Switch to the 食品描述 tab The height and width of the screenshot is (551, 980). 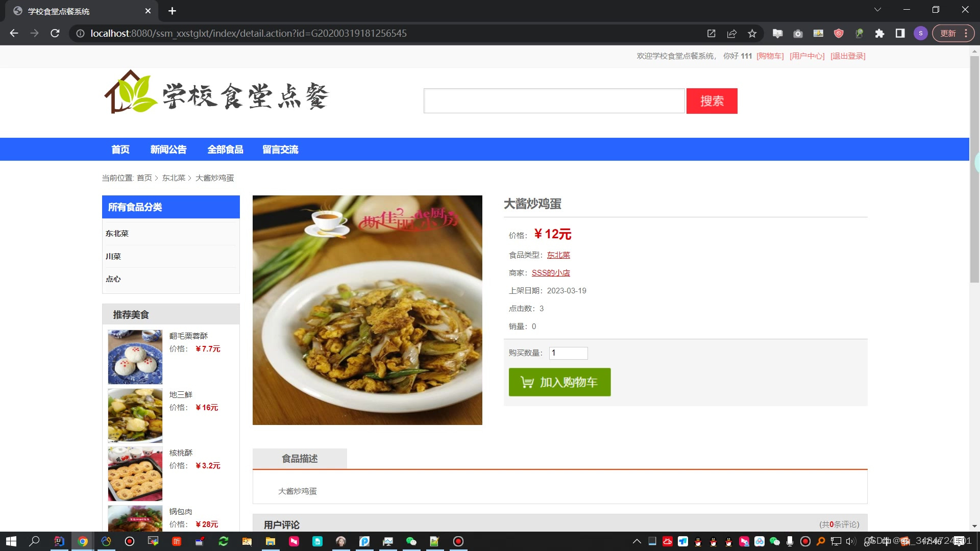click(299, 458)
